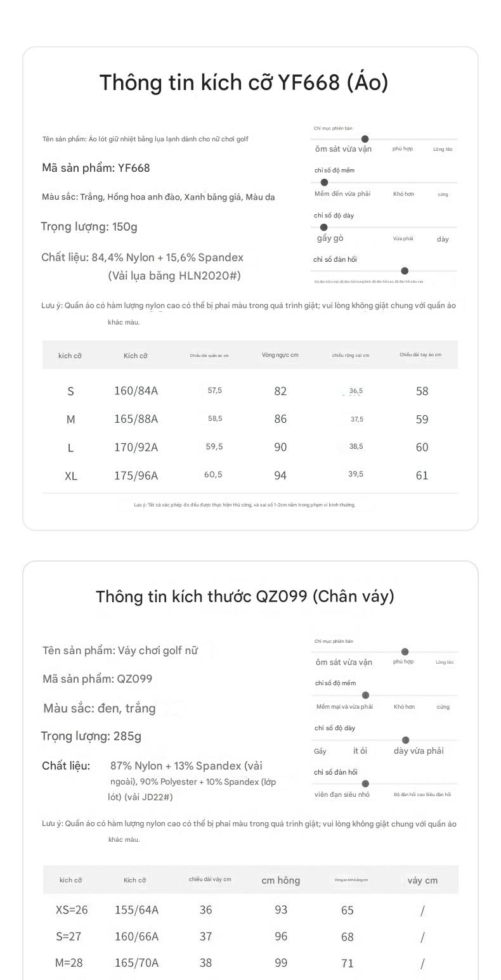Click the 'váy cm' column header
Image resolution: width=501 pixels, height=980 pixels.
coord(422,880)
